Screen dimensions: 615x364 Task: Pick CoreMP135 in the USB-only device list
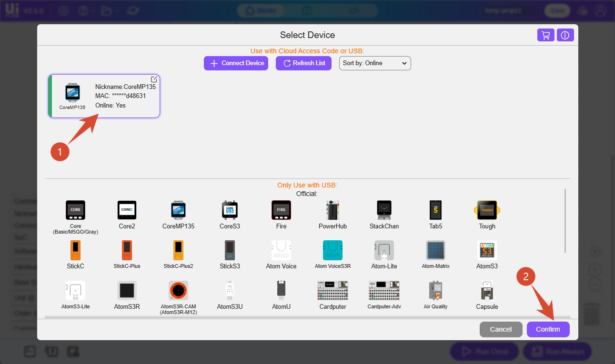(x=178, y=210)
